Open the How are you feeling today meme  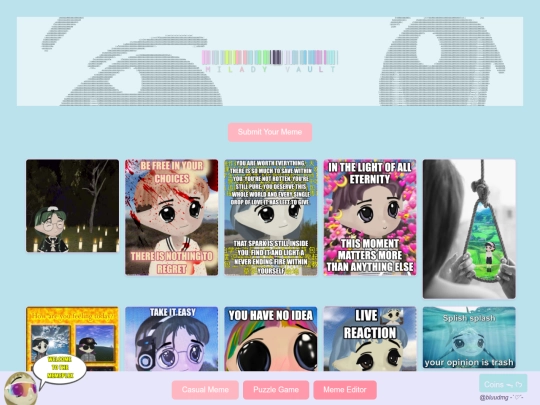[73, 339]
